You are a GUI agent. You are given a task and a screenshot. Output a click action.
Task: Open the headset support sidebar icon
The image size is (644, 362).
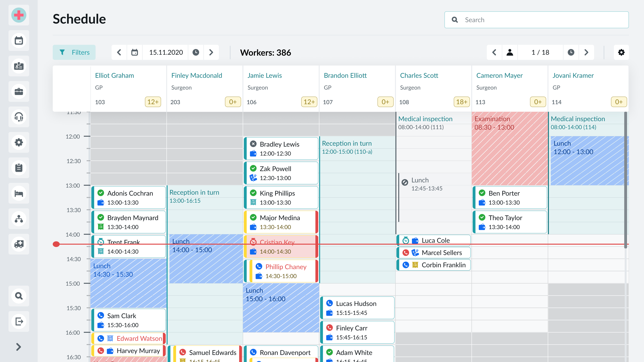[x=19, y=117]
